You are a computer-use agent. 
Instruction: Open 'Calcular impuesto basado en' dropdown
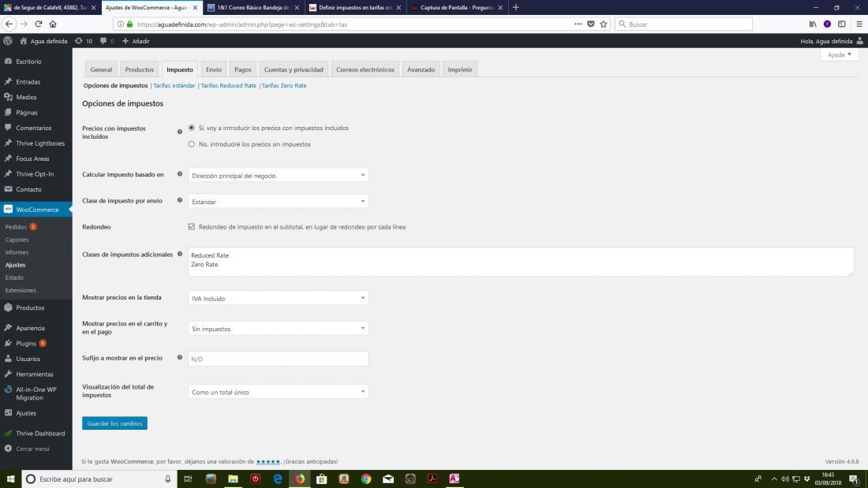coord(278,175)
